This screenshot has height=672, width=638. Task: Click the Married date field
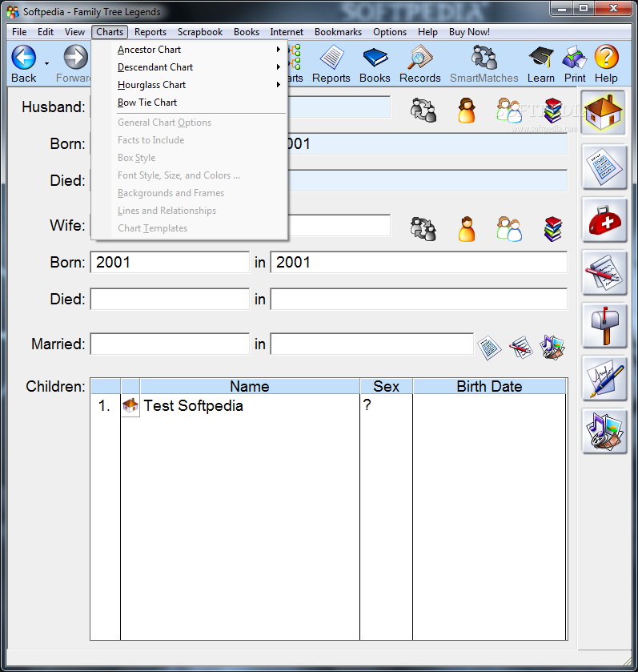(170, 344)
